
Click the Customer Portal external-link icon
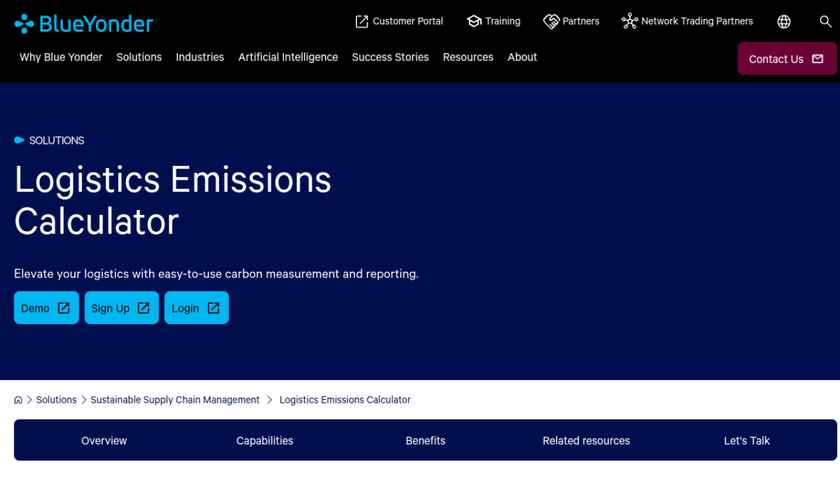click(x=362, y=22)
